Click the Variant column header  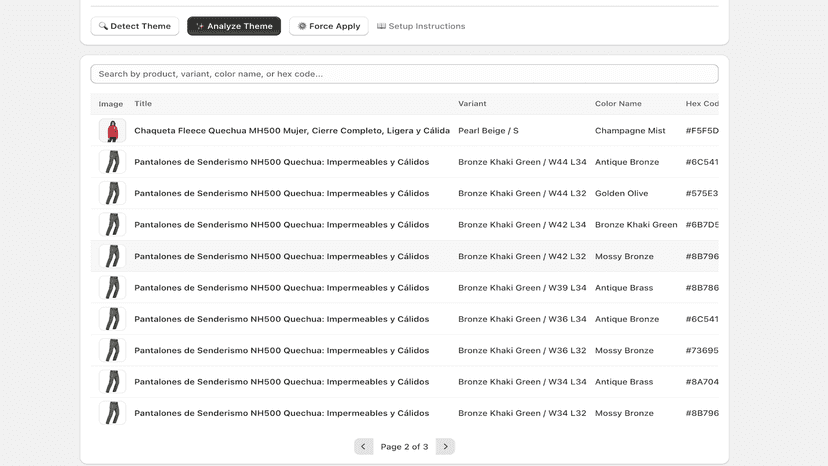pyautogui.click(x=472, y=104)
